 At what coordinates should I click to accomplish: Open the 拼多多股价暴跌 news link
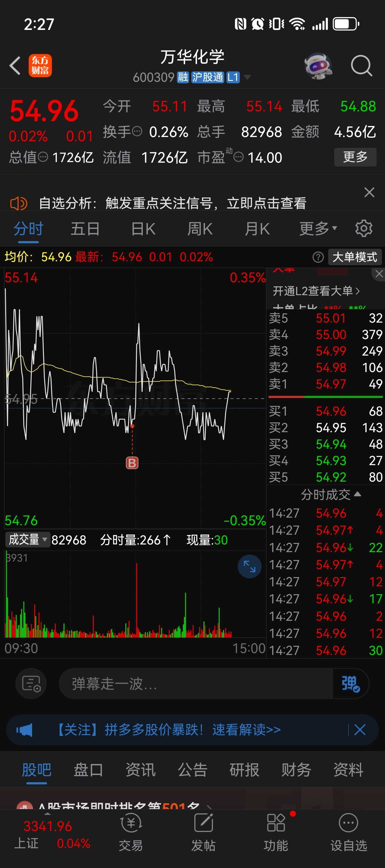point(168,730)
